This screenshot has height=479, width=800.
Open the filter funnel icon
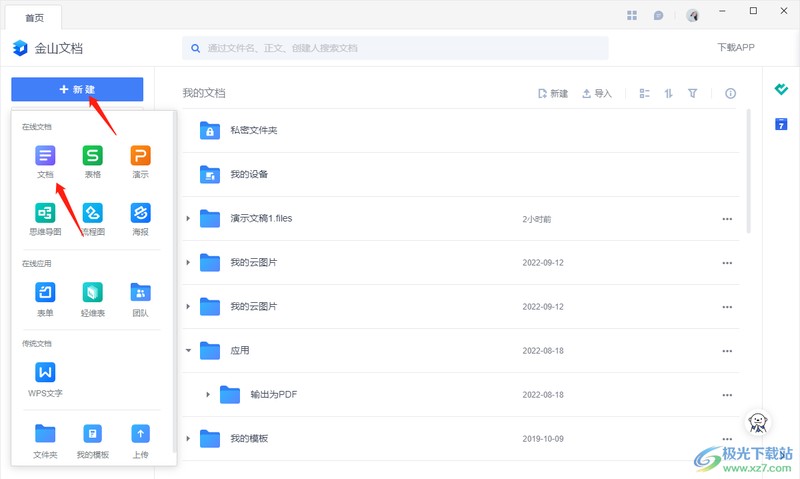click(692, 93)
